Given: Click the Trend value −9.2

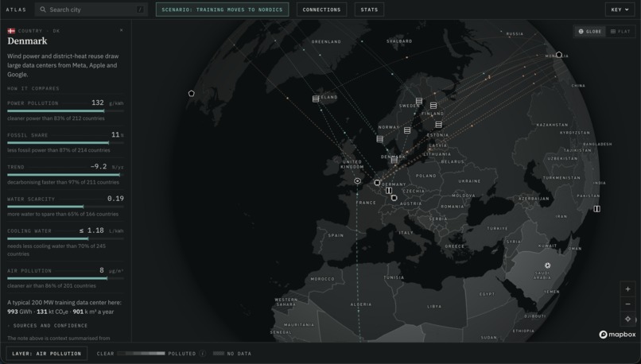Looking at the screenshot, I should (99, 166).
